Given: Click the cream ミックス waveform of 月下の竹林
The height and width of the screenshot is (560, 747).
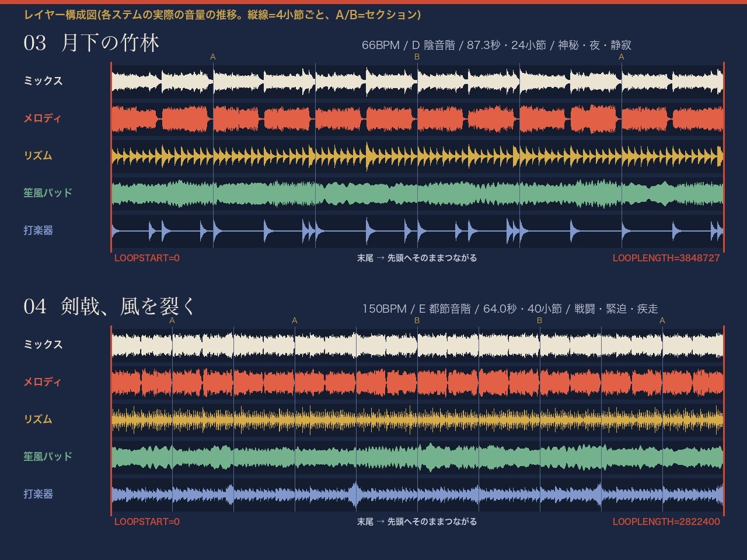Looking at the screenshot, I should (x=417, y=81).
